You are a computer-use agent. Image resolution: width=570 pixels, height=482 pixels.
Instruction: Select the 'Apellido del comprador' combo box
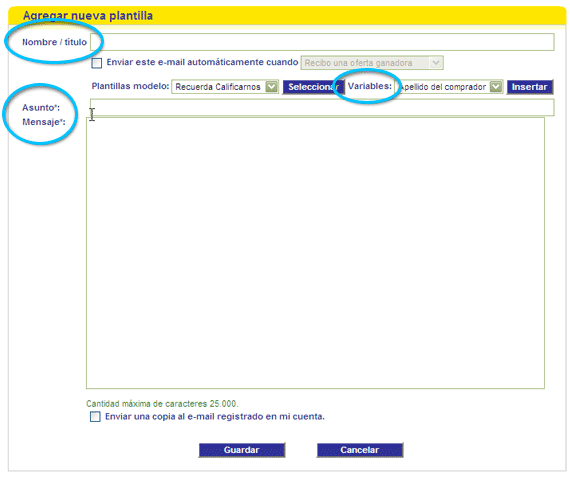click(x=449, y=87)
